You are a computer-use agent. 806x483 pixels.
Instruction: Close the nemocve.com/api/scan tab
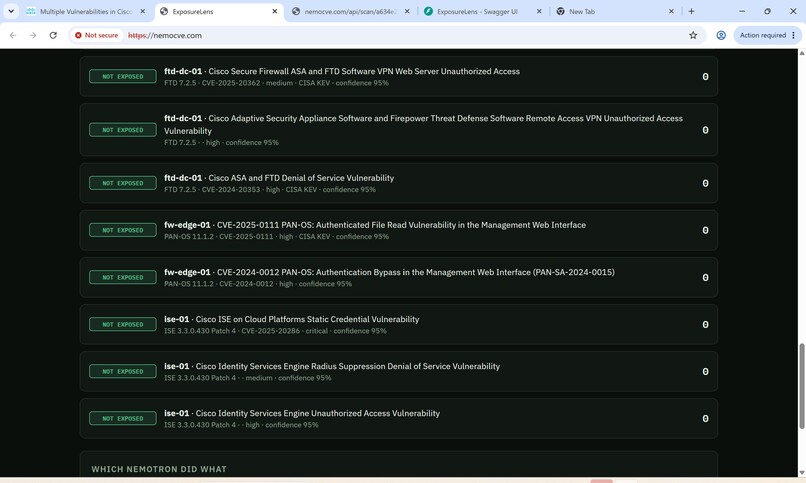pyautogui.click(x=407, y=11)
